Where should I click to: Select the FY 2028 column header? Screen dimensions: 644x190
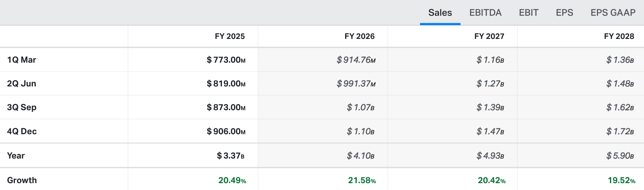[619, 36]
